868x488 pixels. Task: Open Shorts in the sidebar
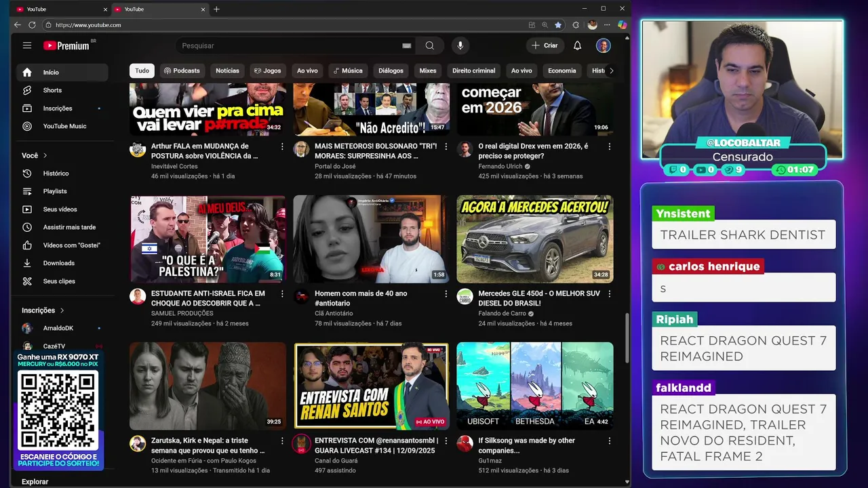62,90
